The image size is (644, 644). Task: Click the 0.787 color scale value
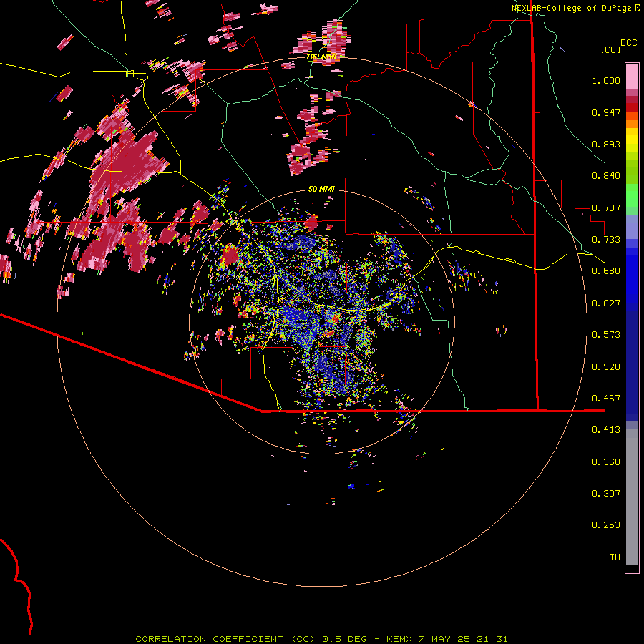click(x=606, y=208)
